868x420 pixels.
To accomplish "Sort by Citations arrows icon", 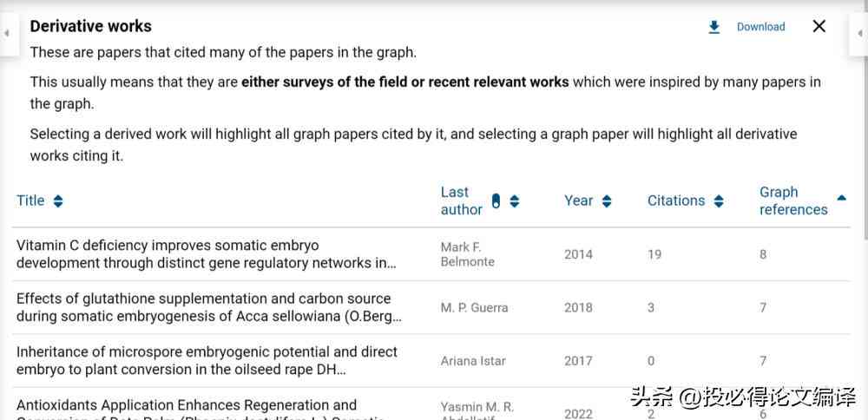I will 719,201.
